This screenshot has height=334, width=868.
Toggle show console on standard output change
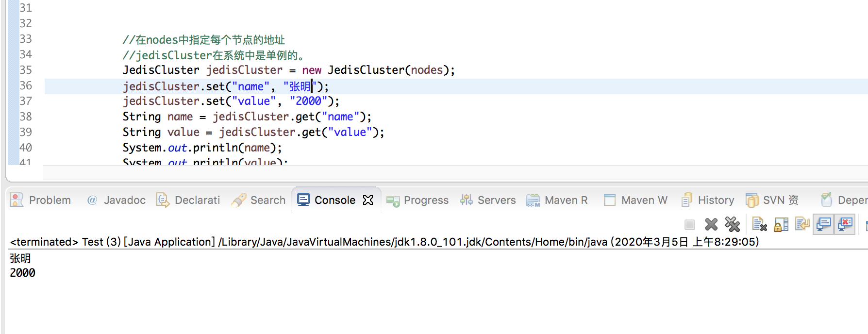coord(824,224)
